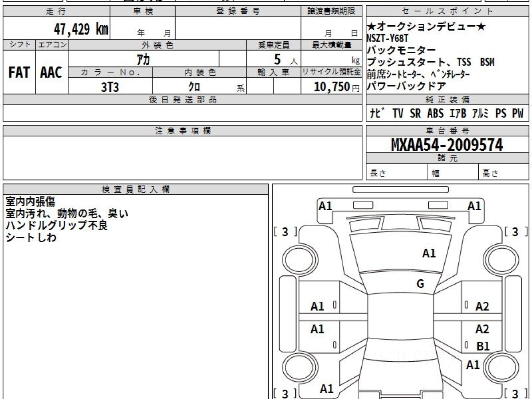Select the mileage value 47,429 km

[x=81, y=30]
